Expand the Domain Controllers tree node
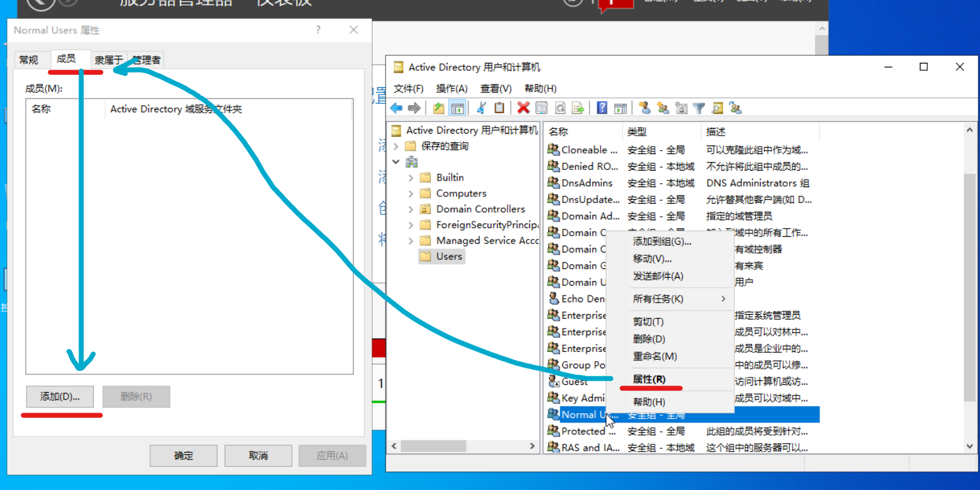 pyautogui.click(x=410, y=209)
